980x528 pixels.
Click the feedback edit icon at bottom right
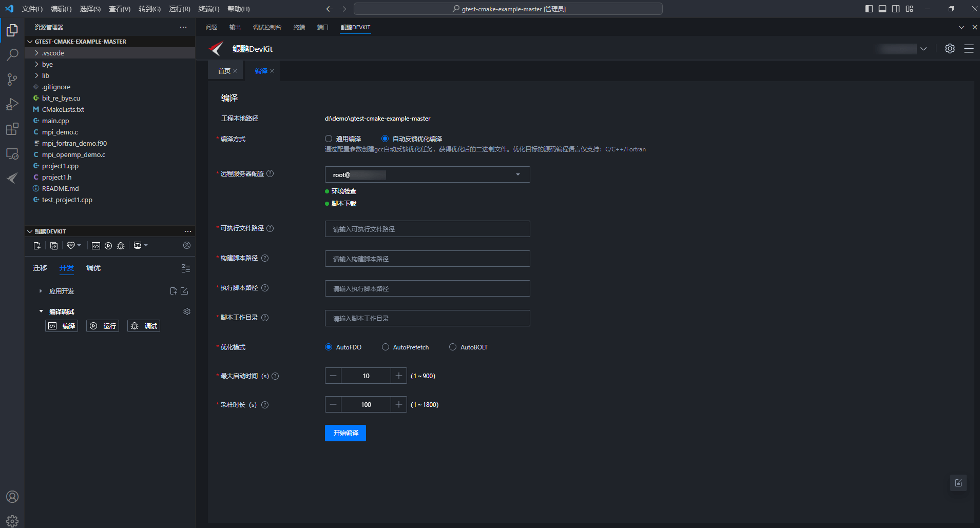click(958, 483)
